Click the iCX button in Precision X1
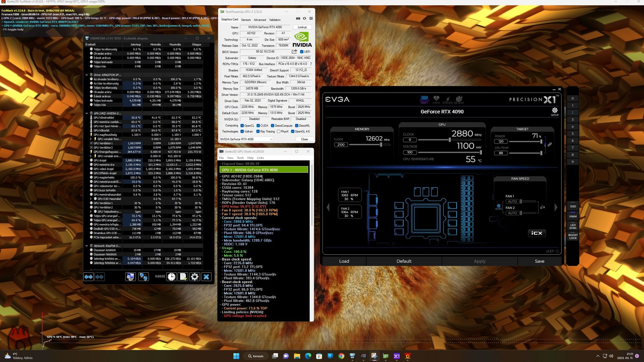The width and height of the screenshot is (644, 362). (537, 233)
